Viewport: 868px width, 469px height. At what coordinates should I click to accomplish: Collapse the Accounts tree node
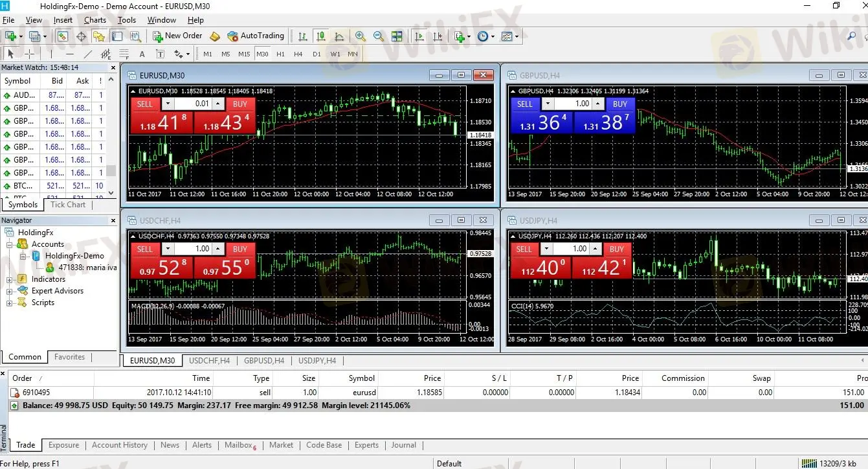click(x=10, y=244)
